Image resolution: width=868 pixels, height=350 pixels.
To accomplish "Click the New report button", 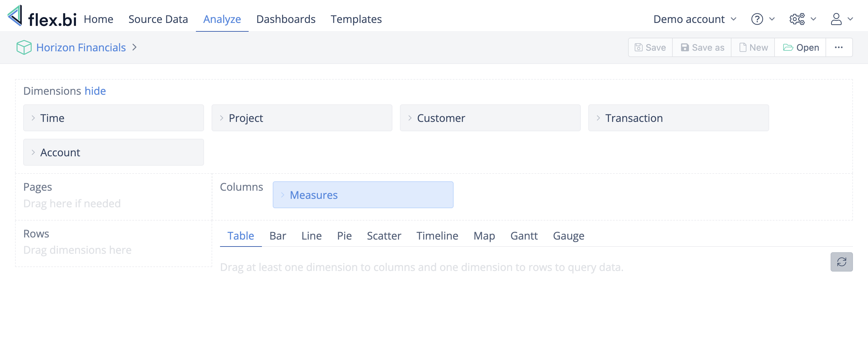I will 753,48.
